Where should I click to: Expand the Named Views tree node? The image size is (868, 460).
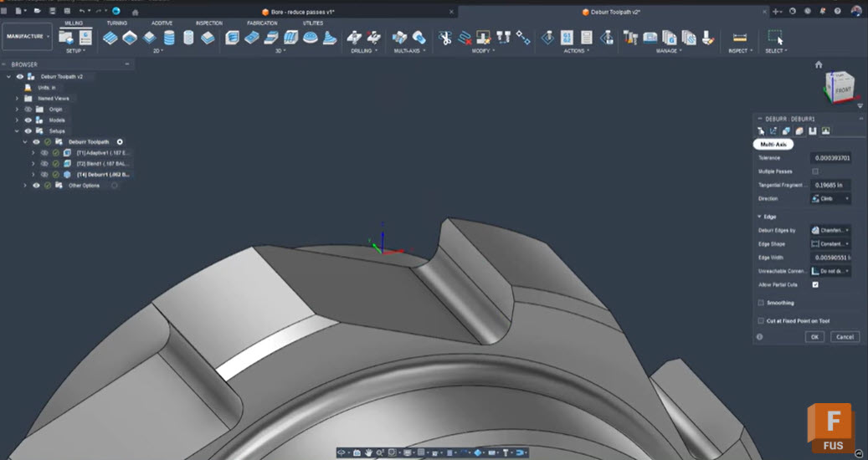point(17,98)
